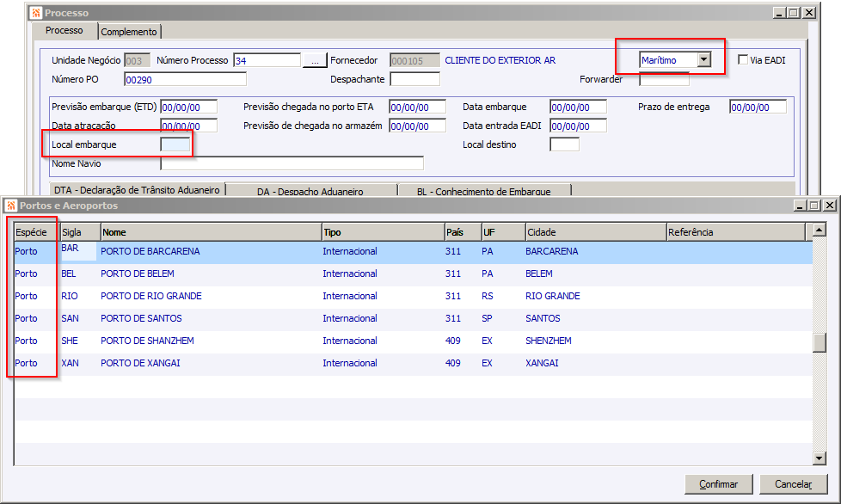This screenshot has width=841, height=504.
Task: Click the Local embarque input field
Action: [x=175, y=144]
